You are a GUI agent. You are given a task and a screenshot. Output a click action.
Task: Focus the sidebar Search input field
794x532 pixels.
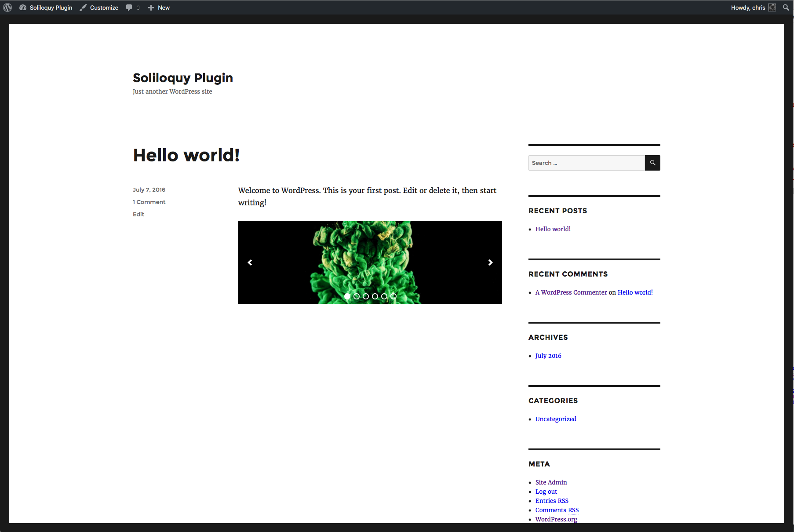click(x=586, y=163)
